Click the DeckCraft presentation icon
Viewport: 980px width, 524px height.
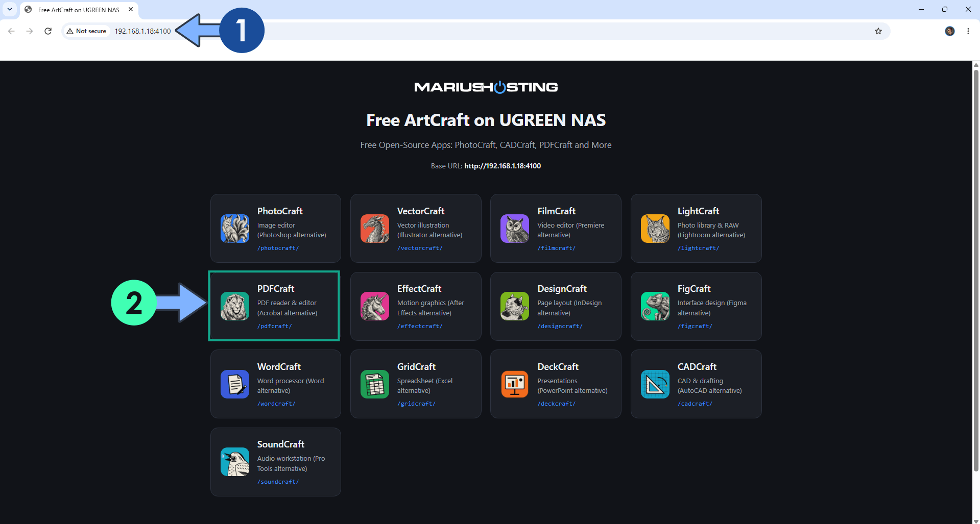click(x=515, y=384)
